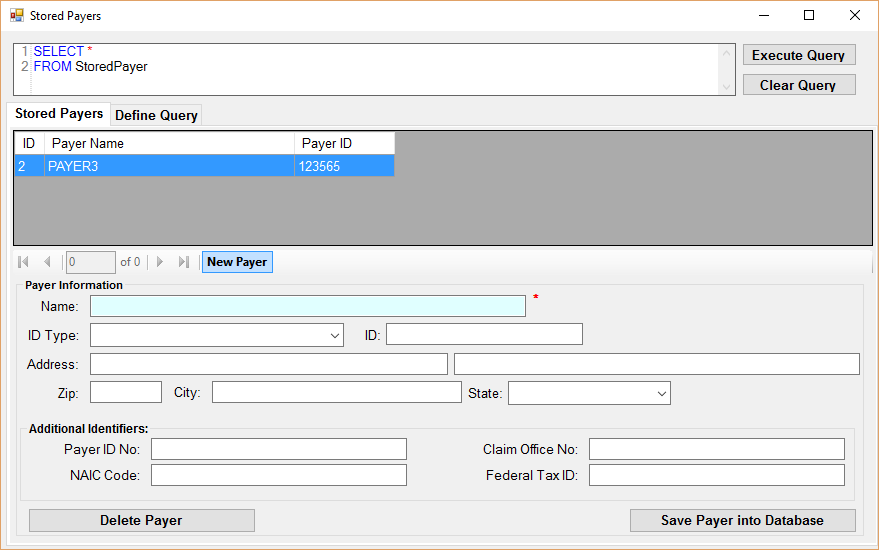The image size is (879, 550).
Task: Click New Payer in the navigator bar
Action: (x=237, y=262)
